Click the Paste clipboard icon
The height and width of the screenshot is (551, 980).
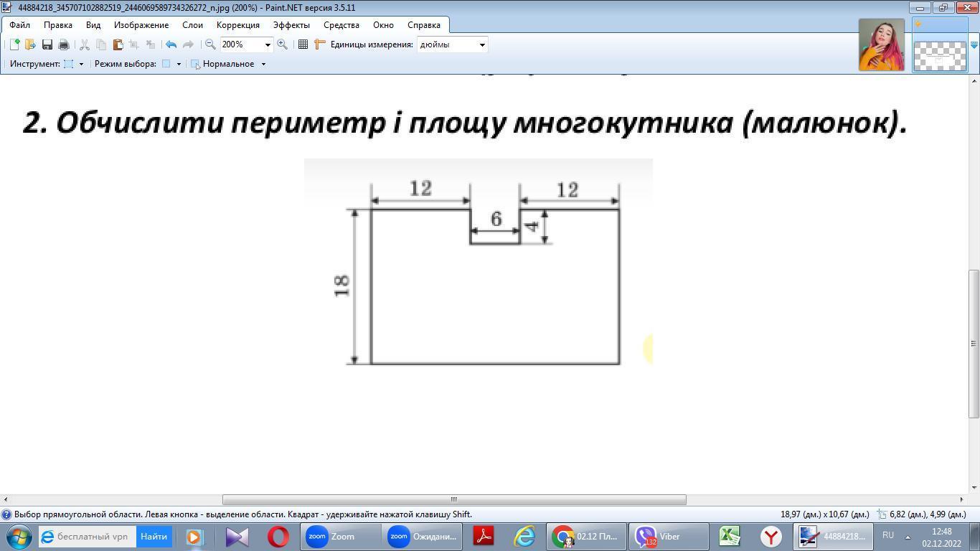(118, 44)
